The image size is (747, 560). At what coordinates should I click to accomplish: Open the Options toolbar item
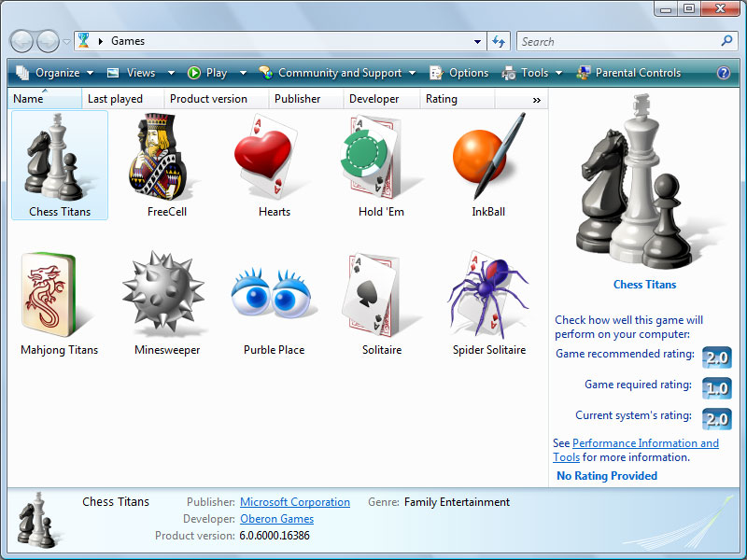click(459, 73)
